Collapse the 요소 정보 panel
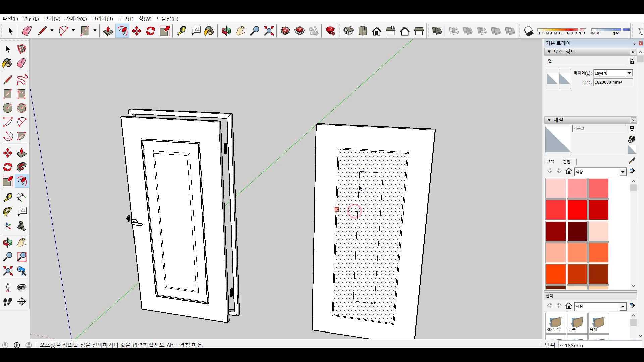Viewport: 644px width, 362px height. 549,52
